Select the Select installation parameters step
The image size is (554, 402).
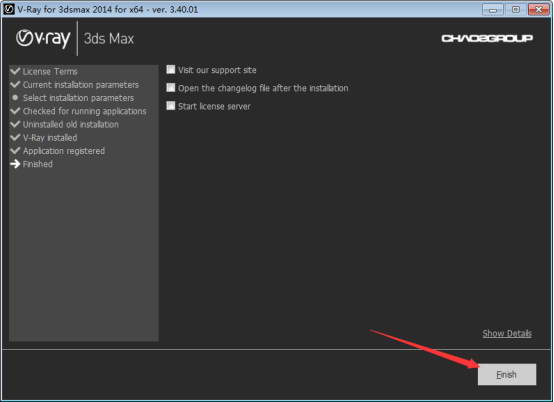(78, 98)
